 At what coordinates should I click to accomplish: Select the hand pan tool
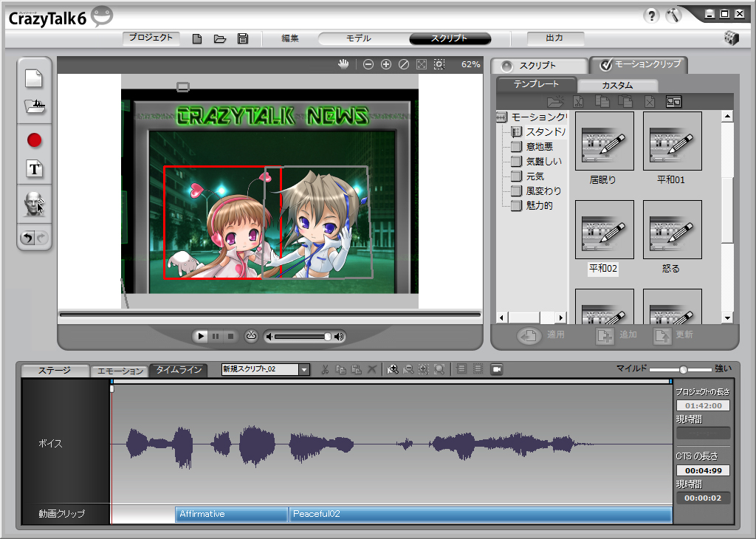(343, 64)
